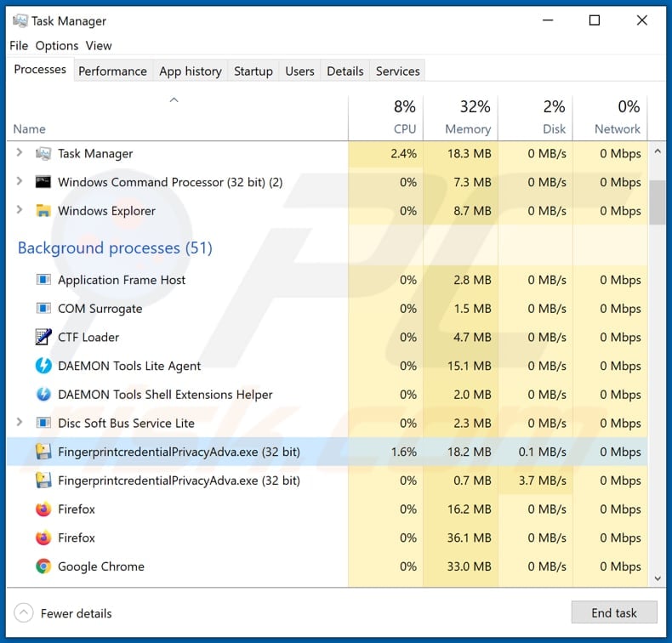
Task: Select the Google Chrome process name
Action: coord(101,566)
